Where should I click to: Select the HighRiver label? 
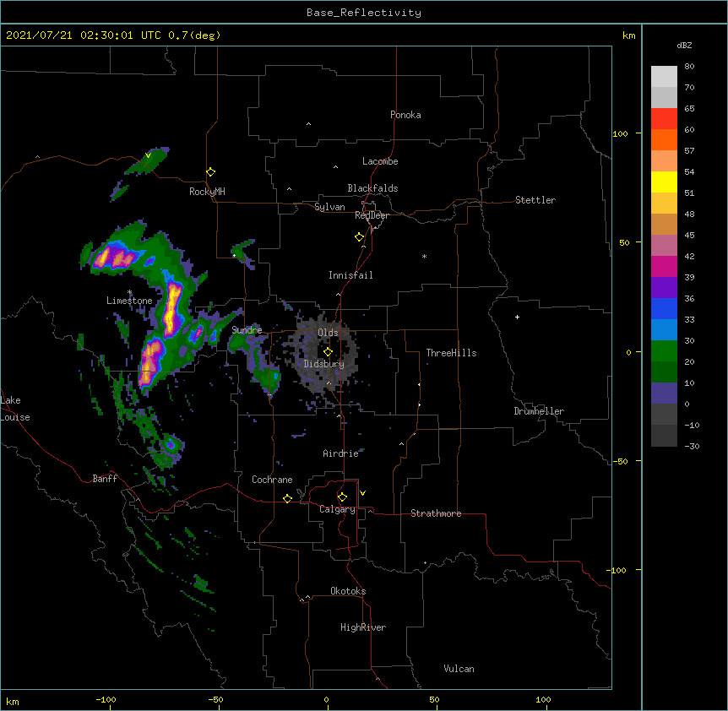(x=363, y=627)
